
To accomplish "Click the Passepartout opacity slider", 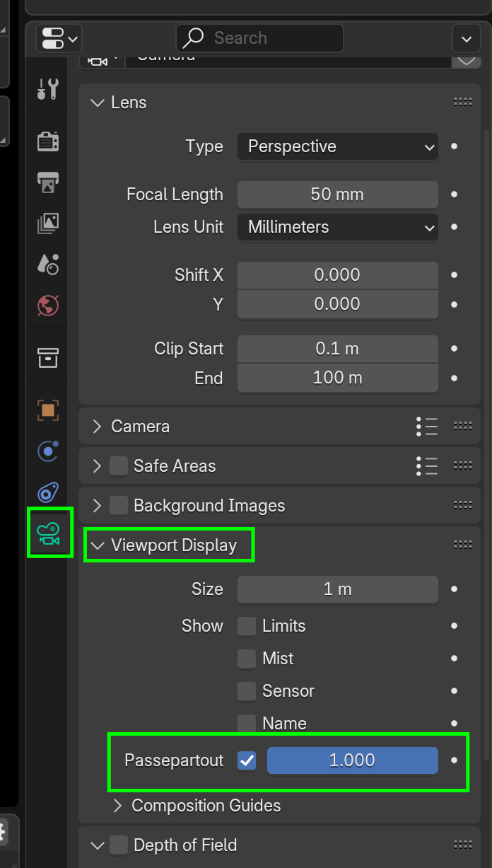I will (352, 760).
